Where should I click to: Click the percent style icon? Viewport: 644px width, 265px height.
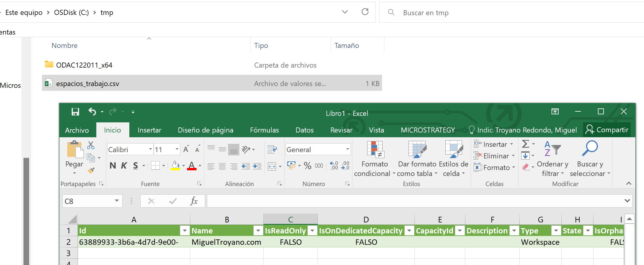308,166
